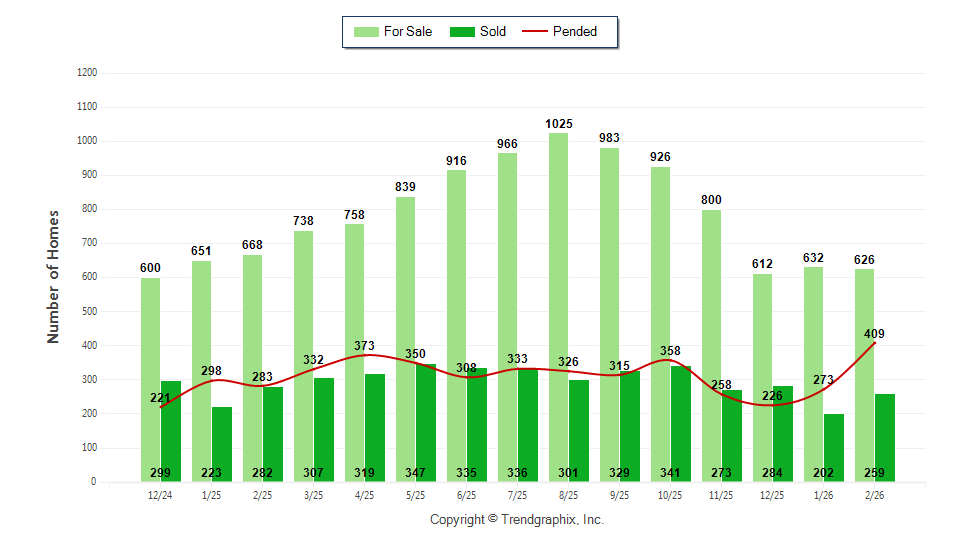Click the Number of Homes axis title
The image size is (960, 550).
pos(53,277)
